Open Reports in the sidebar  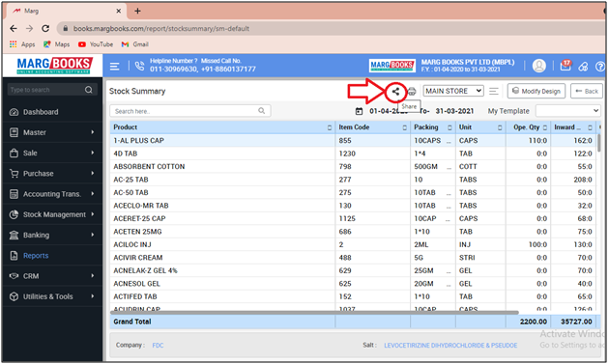coord(52,256)
